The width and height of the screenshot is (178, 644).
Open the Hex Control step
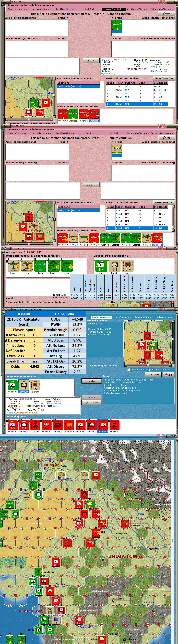pyautogui.click(x=122, y=317)
